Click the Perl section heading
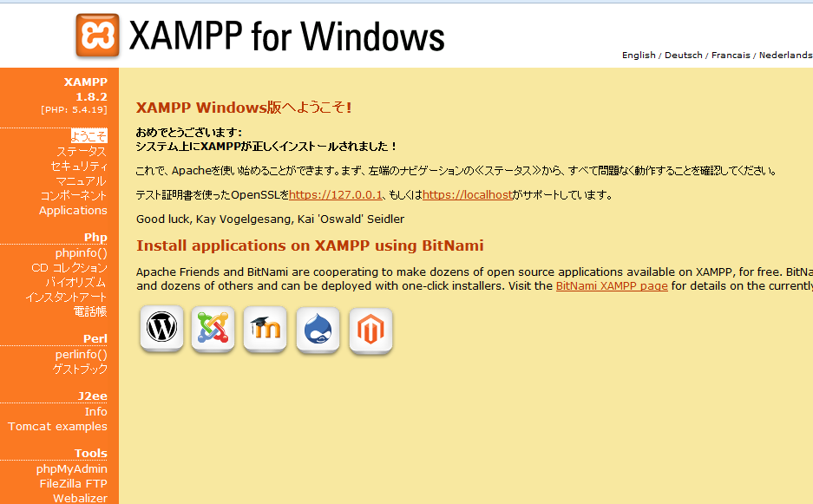 pyautogui.click(x=95, y=338)
